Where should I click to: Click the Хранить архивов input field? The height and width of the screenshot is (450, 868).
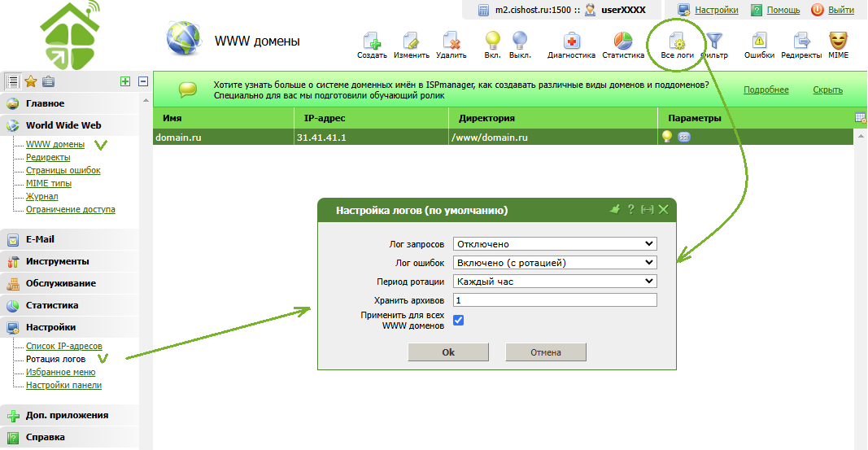(555, 300)
